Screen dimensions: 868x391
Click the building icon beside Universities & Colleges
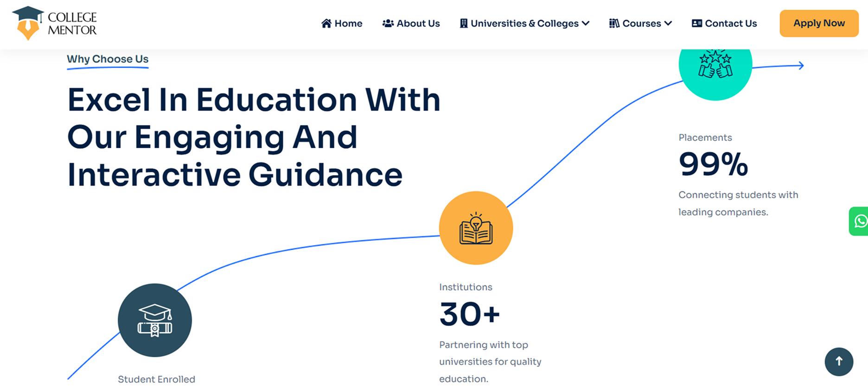pyautogui.click(x=463, y=23)
